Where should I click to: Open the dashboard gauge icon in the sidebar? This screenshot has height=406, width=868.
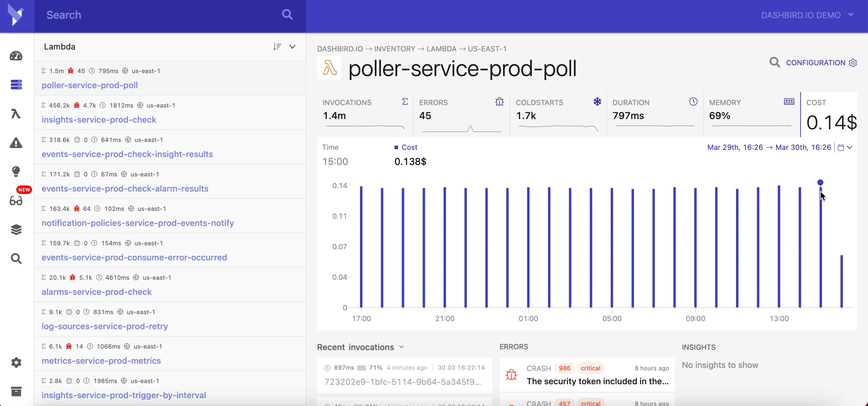(x=16, y=56)
